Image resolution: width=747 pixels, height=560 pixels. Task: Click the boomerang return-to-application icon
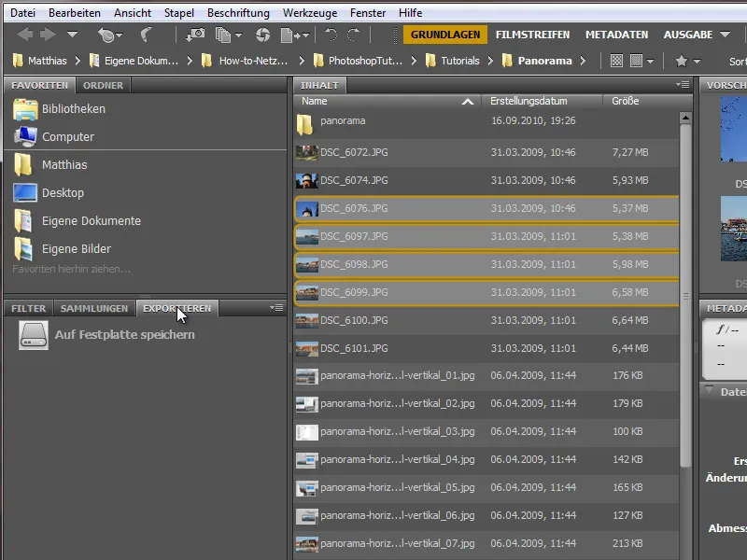147,35
